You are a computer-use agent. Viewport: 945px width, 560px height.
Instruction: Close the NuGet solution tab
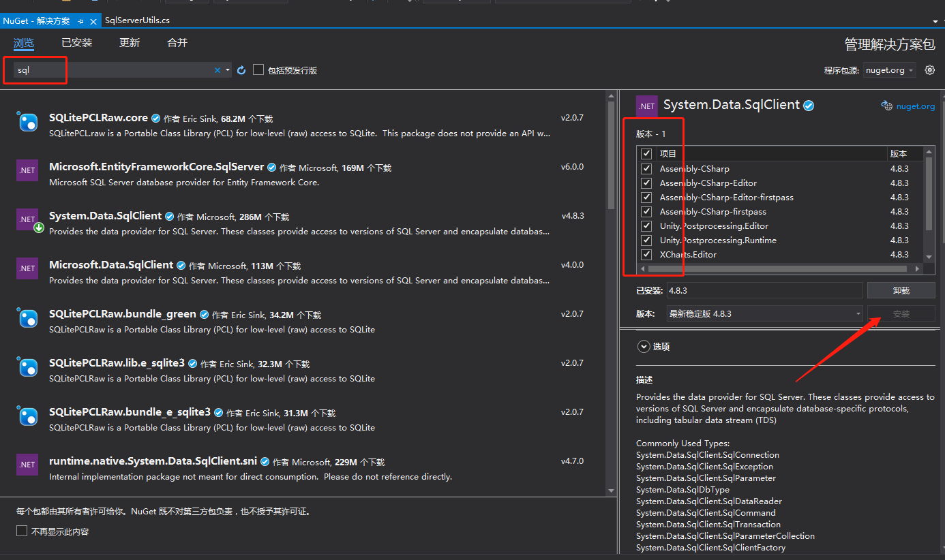(94, 21)
